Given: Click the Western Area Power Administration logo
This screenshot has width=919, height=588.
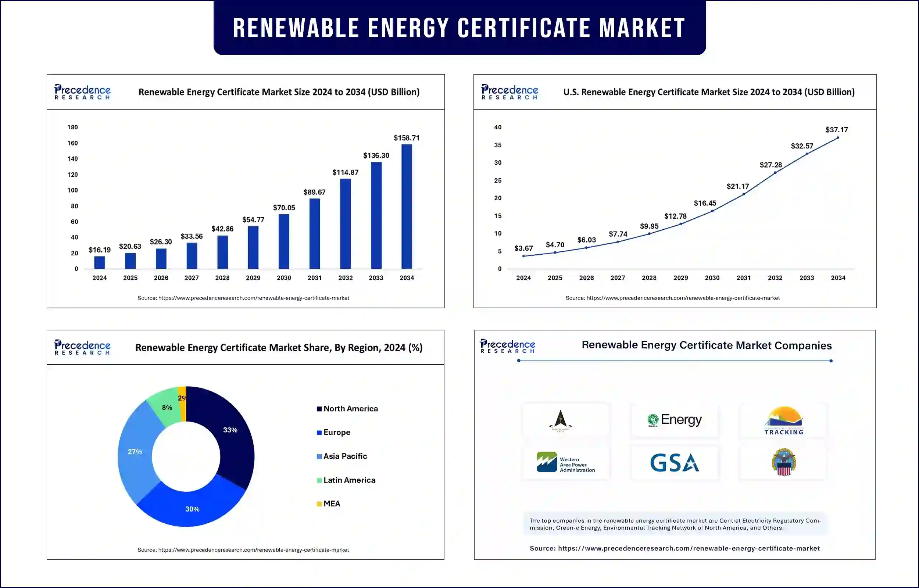Looking at the screenshot, I should [x=565, y=462].
